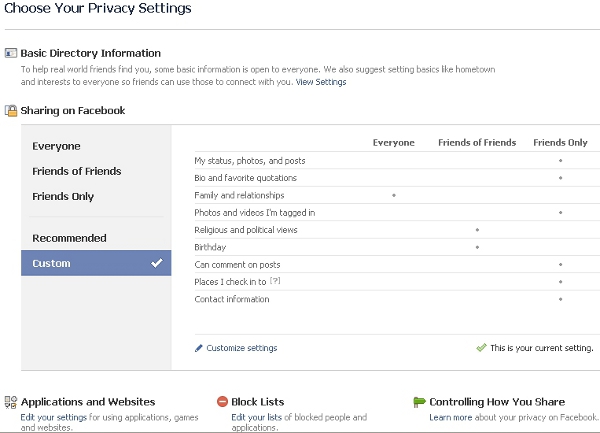600x433 pixels.
Task: Click the green checkmark current setting icon
Action: 481,348
